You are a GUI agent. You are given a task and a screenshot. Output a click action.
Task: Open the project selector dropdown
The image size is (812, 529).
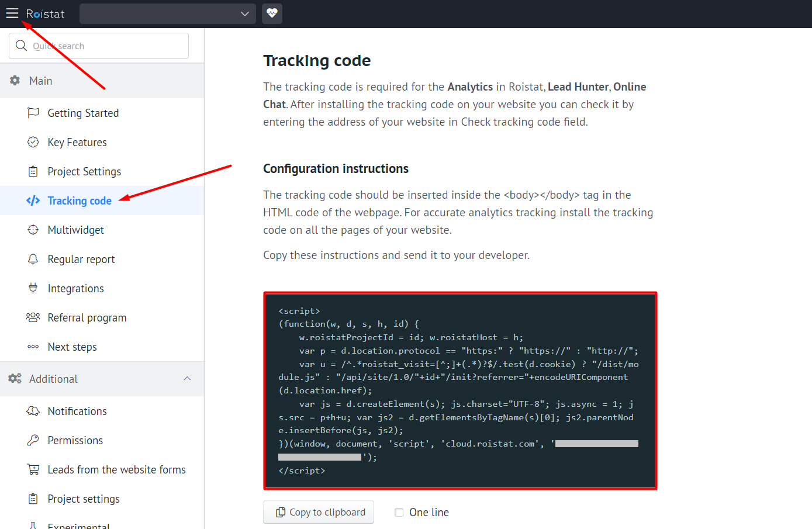point(168,13)
